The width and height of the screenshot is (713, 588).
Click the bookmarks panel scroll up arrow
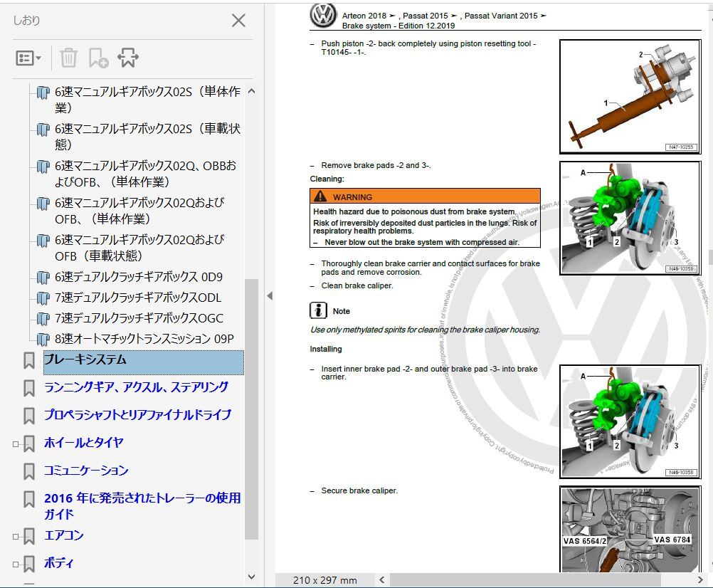click(x=251, y=91)
